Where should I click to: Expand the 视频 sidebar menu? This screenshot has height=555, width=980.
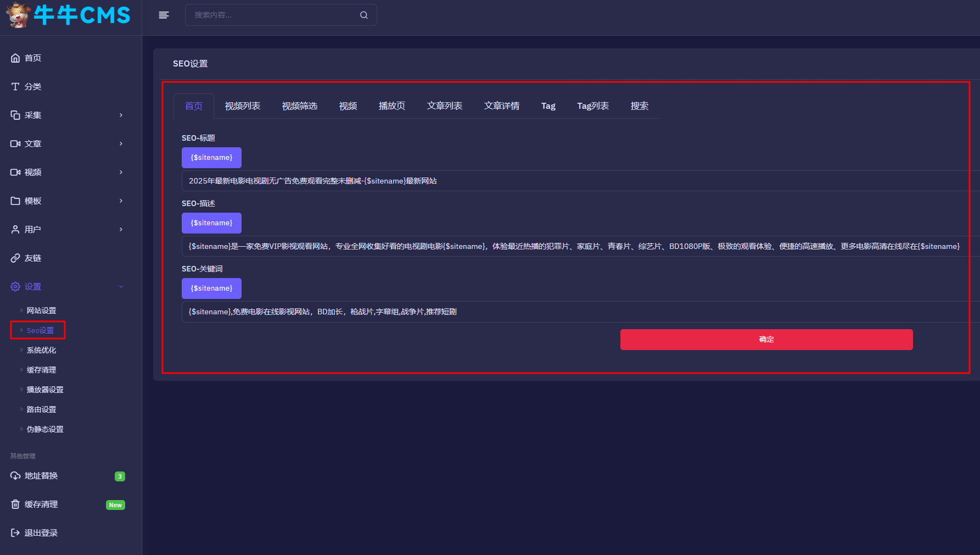point(67,172)
